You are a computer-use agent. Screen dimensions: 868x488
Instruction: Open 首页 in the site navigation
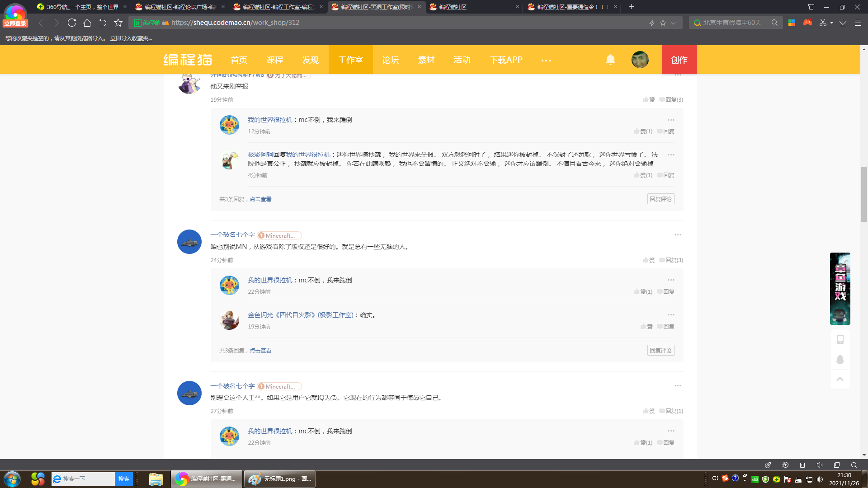[239, 60]
